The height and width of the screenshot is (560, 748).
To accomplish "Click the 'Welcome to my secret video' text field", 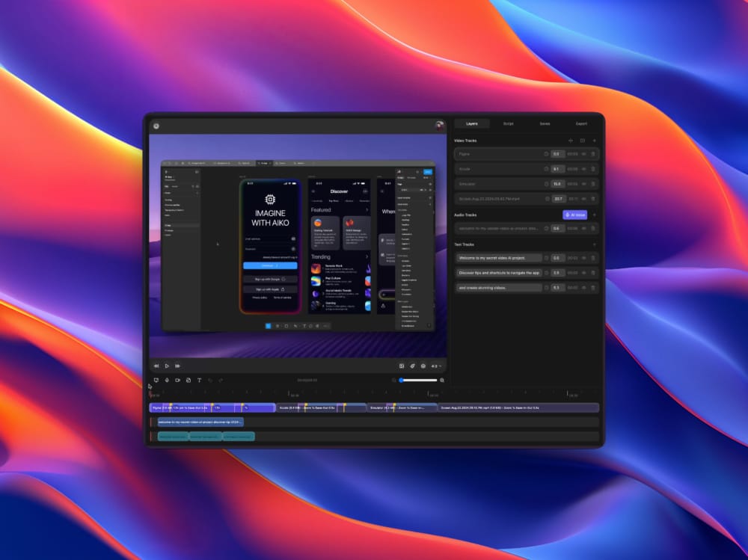I will click(x=499, y=258).
